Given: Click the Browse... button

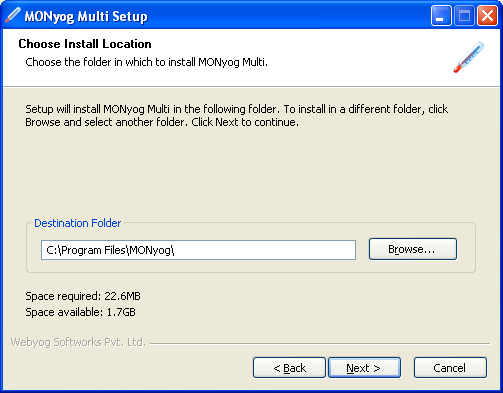Looking at the screenshot, I should [x=413, y=249].
